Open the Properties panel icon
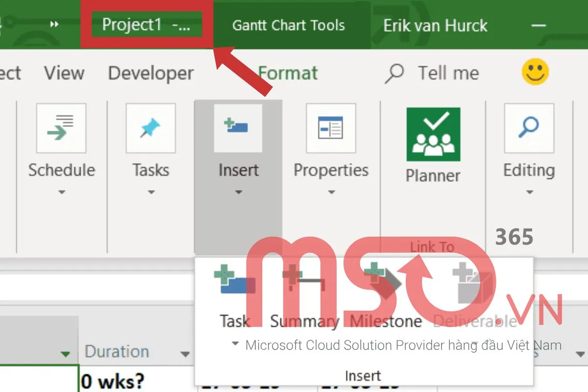The width and height of the screenshot is (588, 392). (x=331, y=127)
